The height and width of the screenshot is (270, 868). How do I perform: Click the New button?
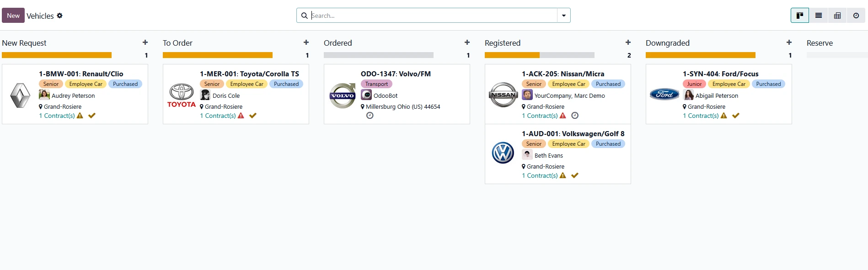[x=13, y=16]
